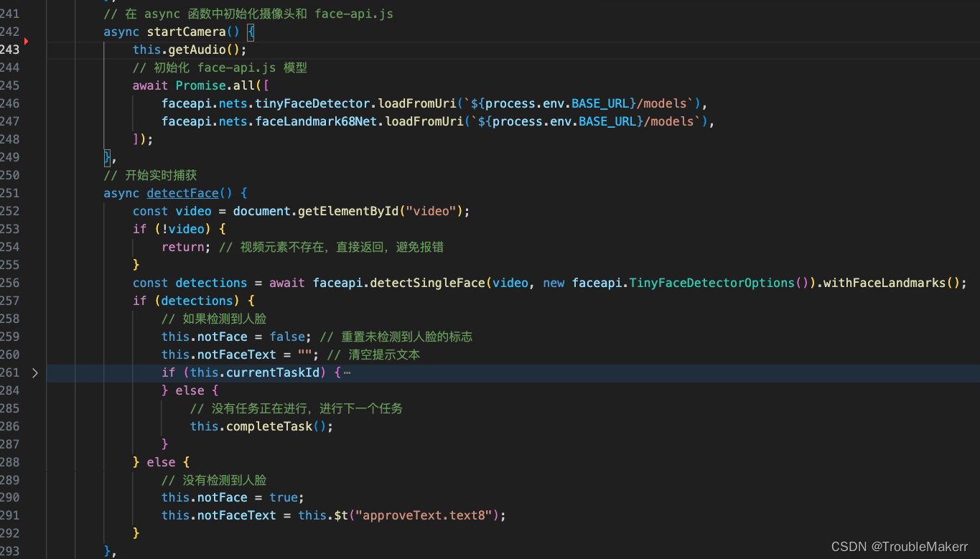Click detectSingleFace method call
The image size is (980, 559).
427,283
